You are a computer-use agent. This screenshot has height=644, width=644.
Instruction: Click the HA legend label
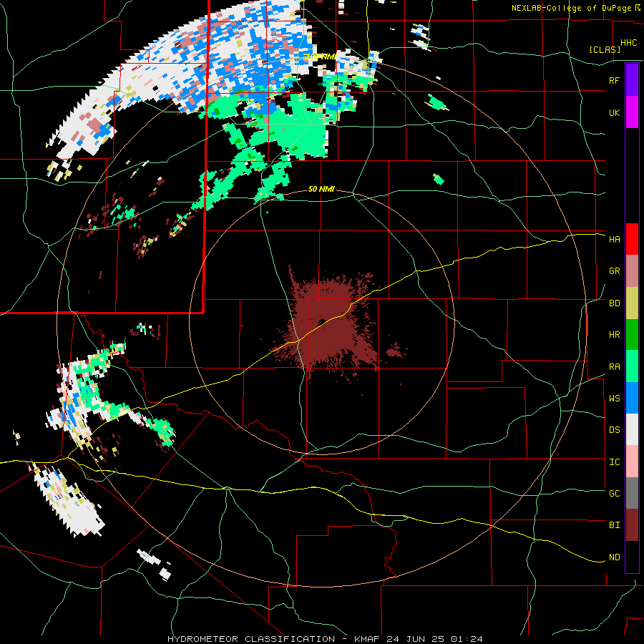coord(614,239)
